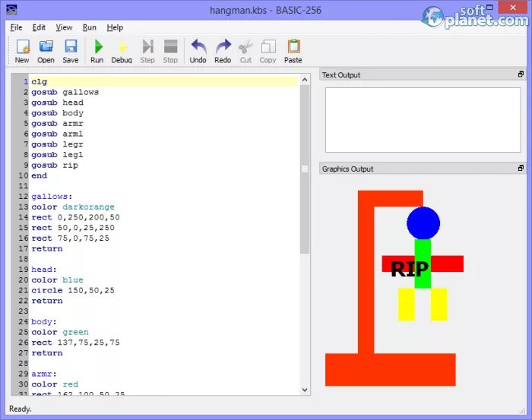532x420 pixels.
Task: Undock the Text Output panel
Action: point(521,74)
